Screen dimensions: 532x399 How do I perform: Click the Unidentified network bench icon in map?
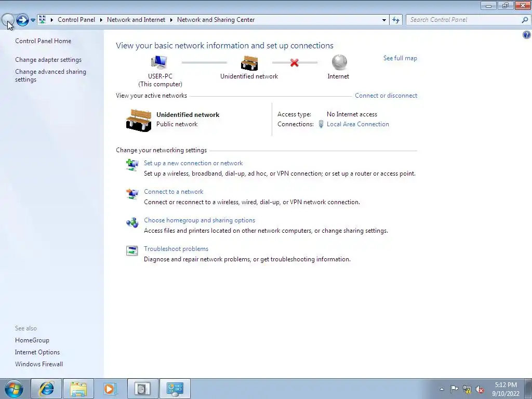249,63
